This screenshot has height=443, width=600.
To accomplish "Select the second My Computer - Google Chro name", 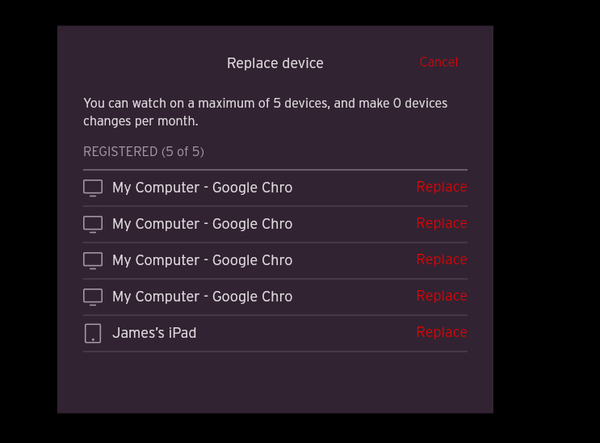I will (202, 224).
